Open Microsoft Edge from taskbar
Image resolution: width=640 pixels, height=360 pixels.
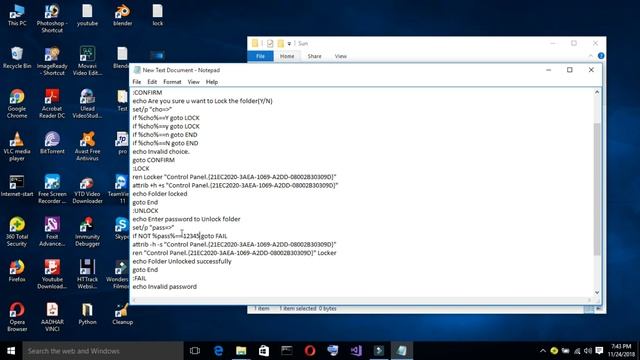(x=218, y=351)
